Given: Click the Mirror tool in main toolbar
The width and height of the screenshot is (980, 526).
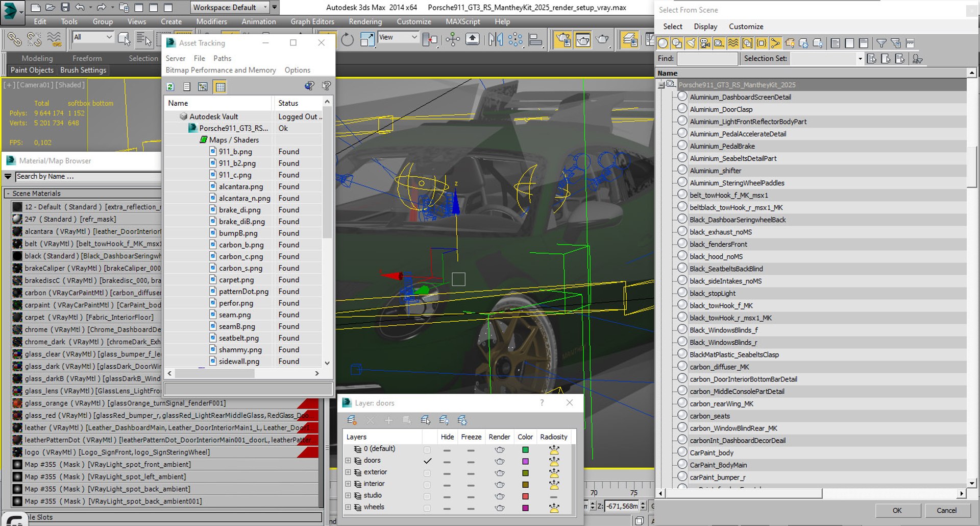Looking at the screenshot, I should (495, 39).
